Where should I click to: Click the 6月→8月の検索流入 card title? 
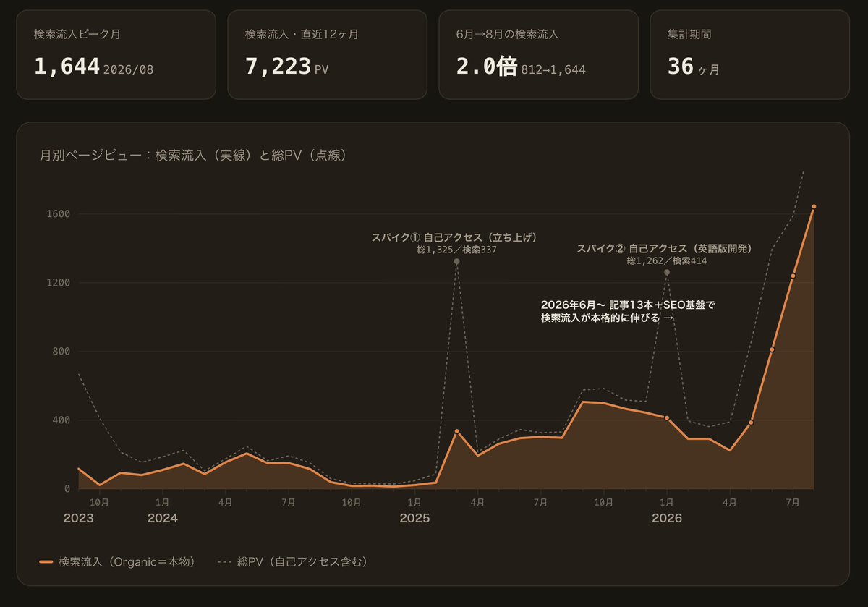click(507, 34)
